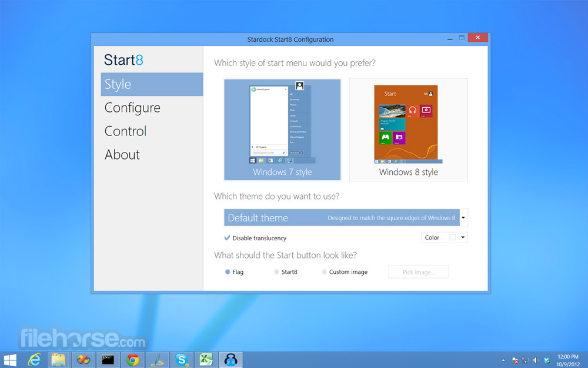Open the Control section
588x368 pixels.
pos(125,131)
